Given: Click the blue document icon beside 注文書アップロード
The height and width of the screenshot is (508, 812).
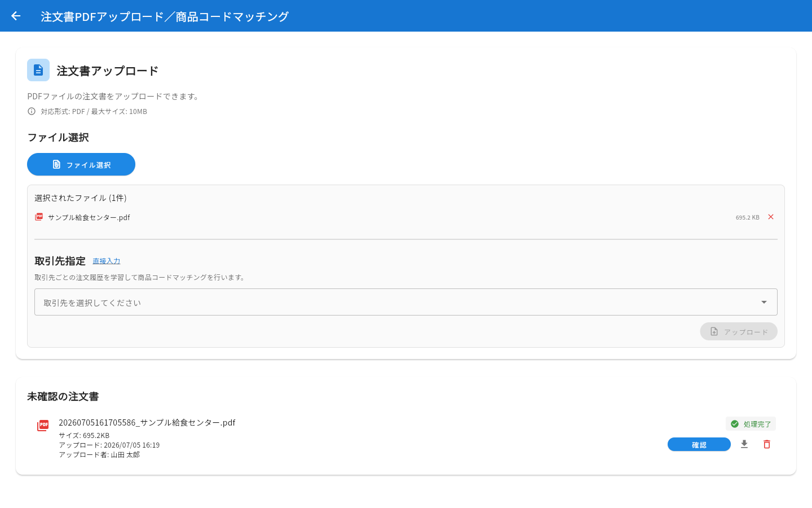Looking at the screenshot, I should (x=38, y=70).
